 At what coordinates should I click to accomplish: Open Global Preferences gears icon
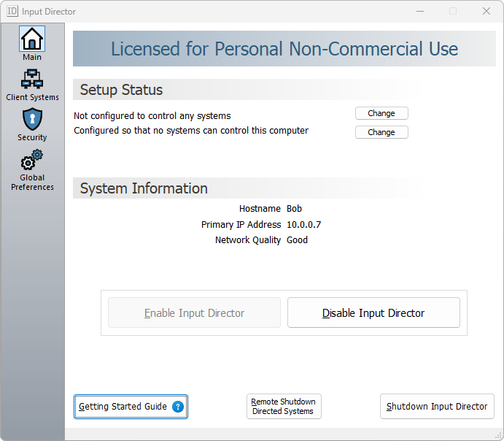click(32, 161)
